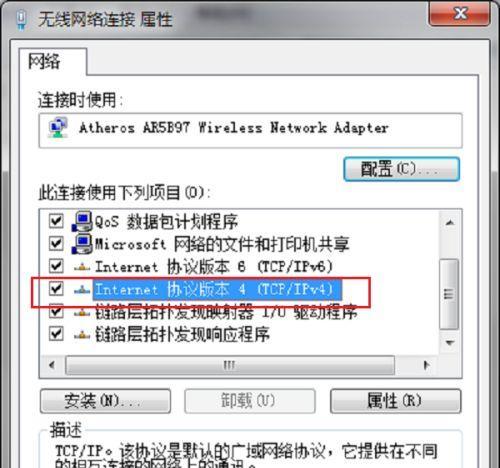Open the 配置(C)... button
Image resolution: width=500 pixels, height=468 pixels.
pyautogui.click(x=402, y=169)
